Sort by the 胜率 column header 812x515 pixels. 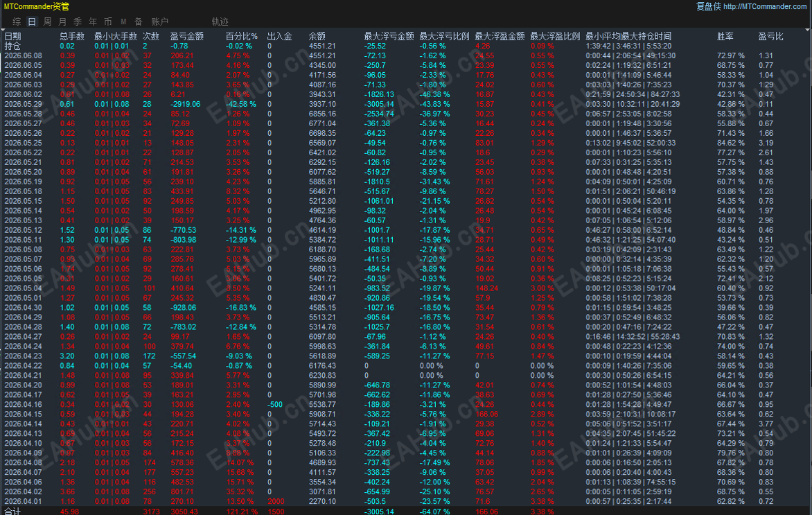(x=725, y=36)
